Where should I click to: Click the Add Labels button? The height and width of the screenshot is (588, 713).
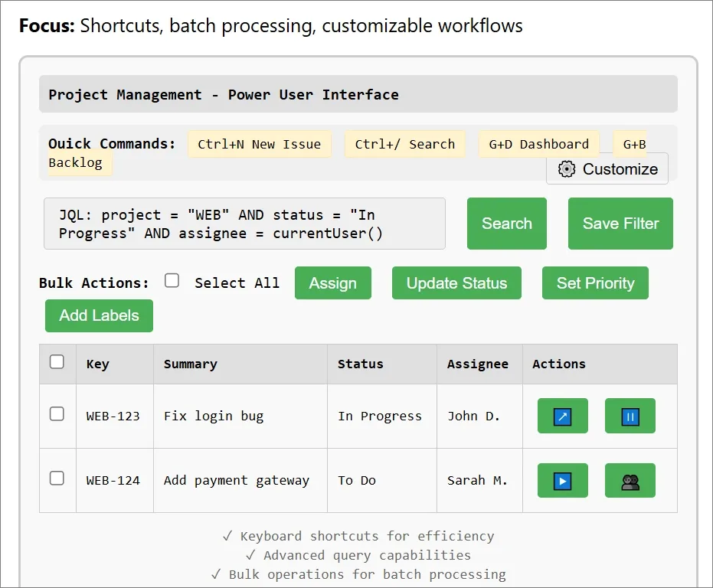[99, 315]
